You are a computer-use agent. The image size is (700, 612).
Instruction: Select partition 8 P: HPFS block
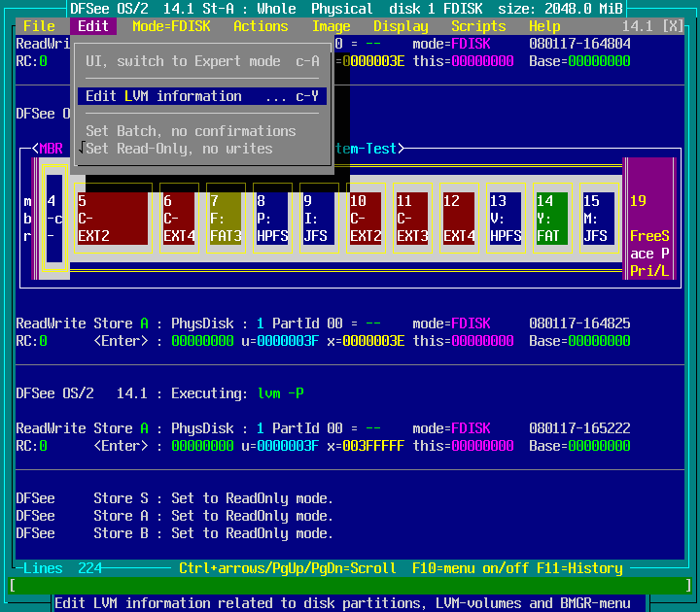(x=272, y=219)
